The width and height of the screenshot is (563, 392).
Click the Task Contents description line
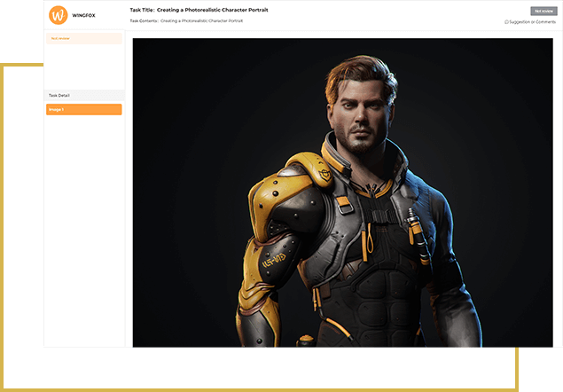[x=186, y=20]
